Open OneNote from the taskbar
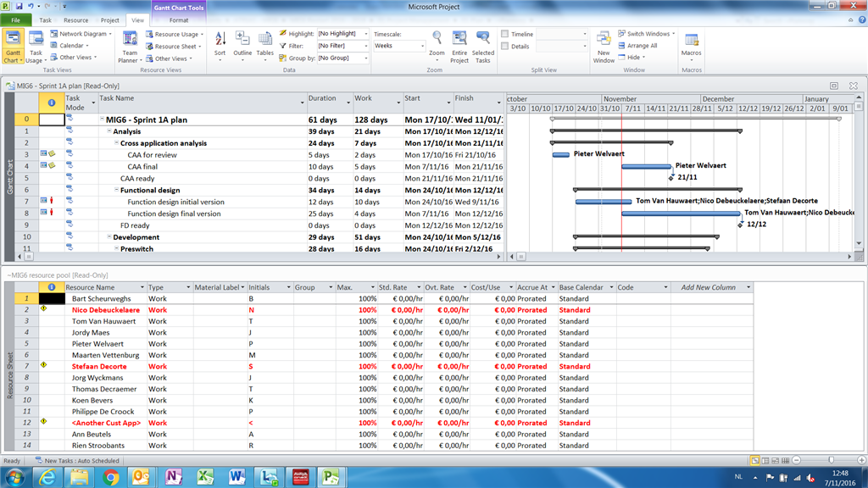Screen dimensions: 868x488 point(174,477)
